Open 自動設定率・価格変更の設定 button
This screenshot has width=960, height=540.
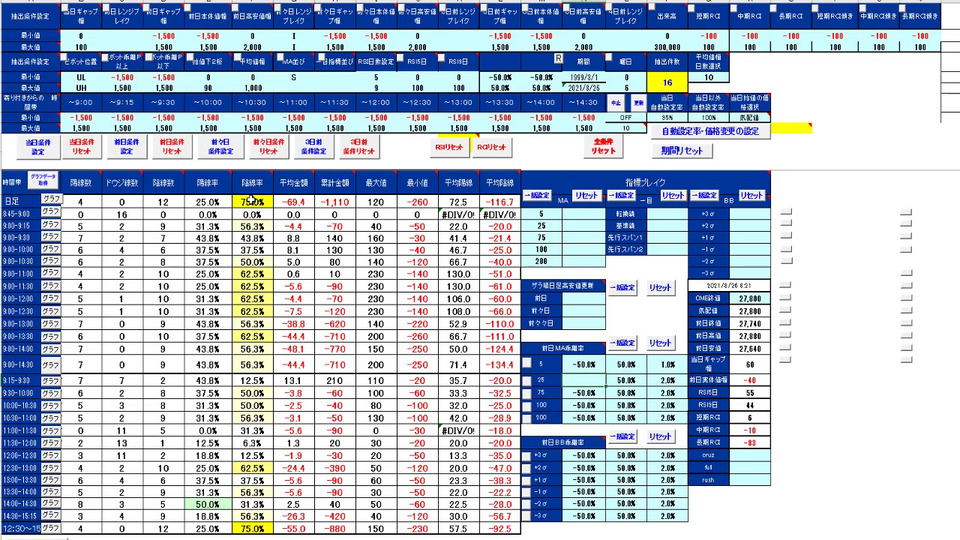tap(710, 131)
